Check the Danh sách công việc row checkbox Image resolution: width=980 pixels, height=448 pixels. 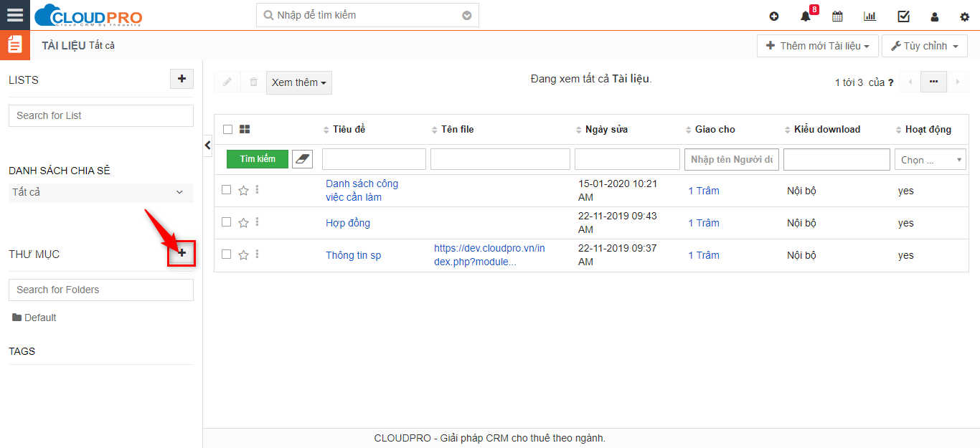coord(227,190)
